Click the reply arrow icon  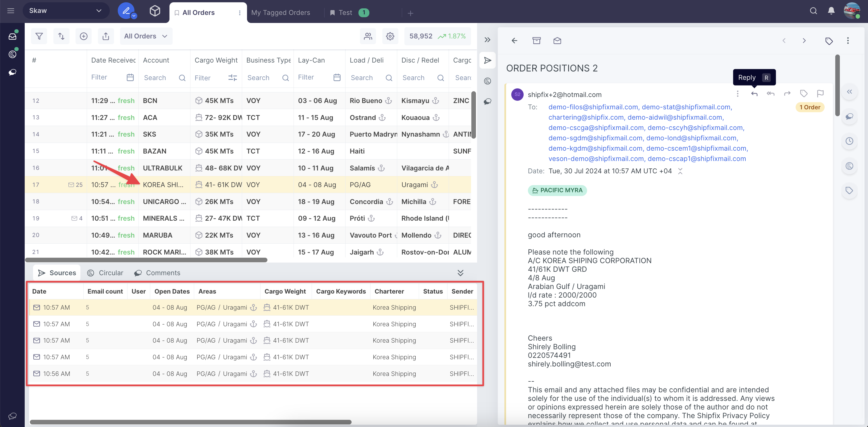point(754,94)
